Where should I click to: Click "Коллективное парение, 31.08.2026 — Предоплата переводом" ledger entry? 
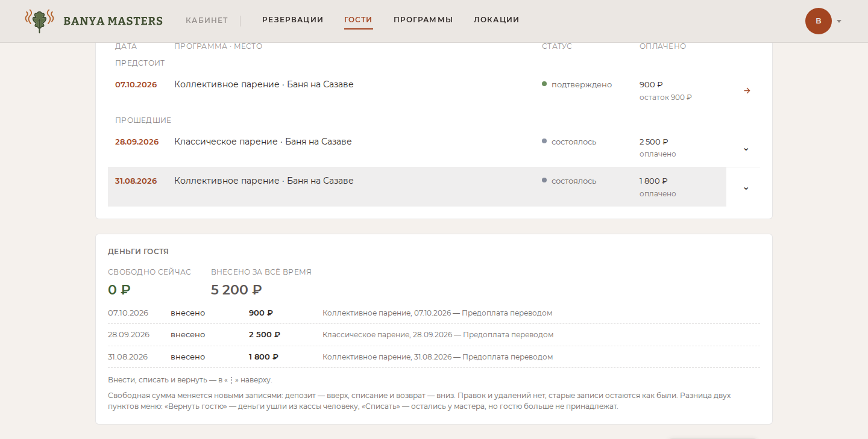tap(438, 357)
